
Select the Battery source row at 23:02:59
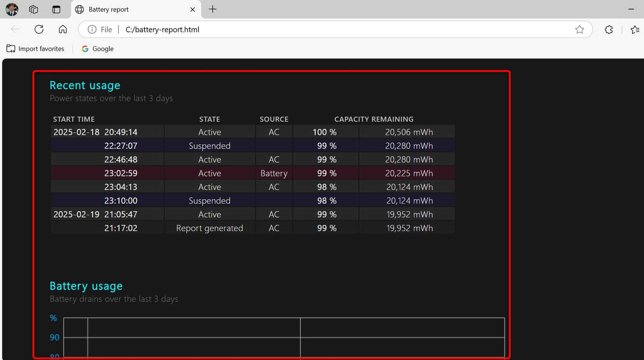click(x=253, y=173)
